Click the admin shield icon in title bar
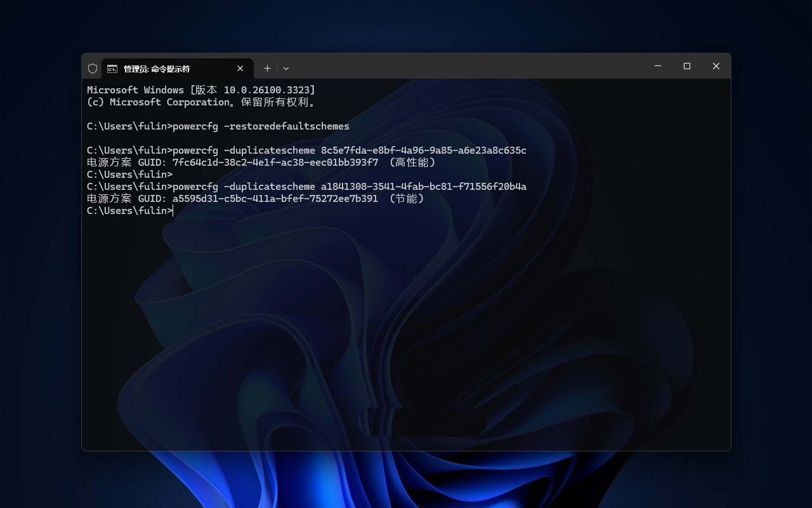 (93, 69)
